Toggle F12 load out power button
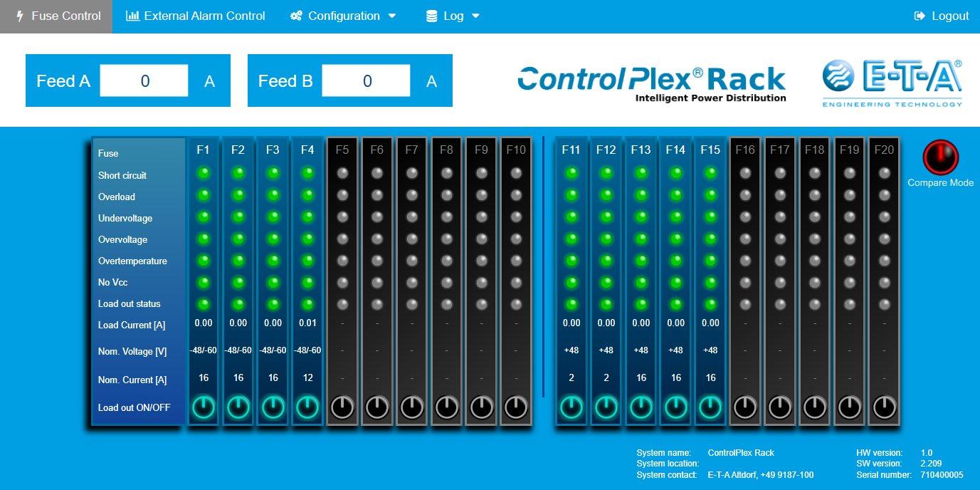This screenshot has width=980, height=490. 606,407
